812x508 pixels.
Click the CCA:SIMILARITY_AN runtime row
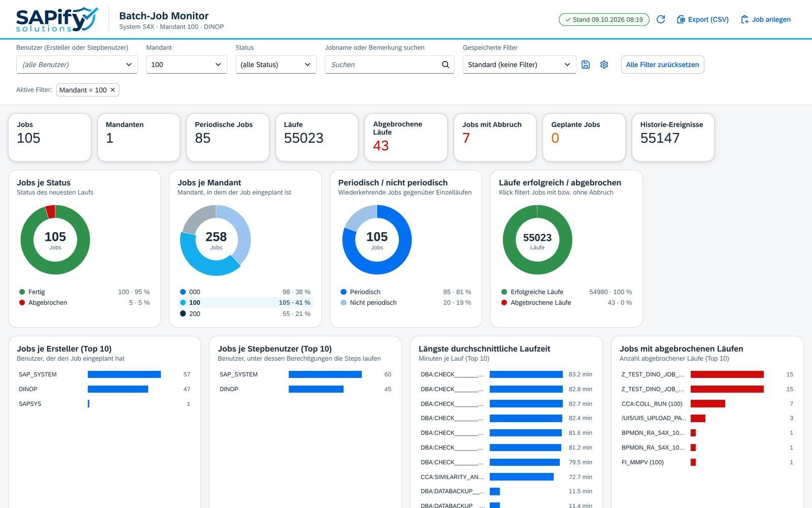(x=506, y=477)
